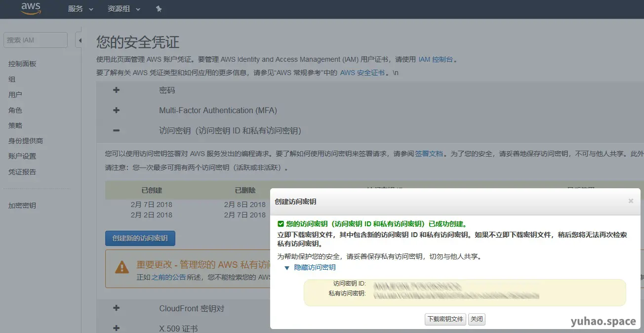This screenshot has width=644, height=333.
Task: Click the 搜索 IAM search field
Action: [x=35, y=40]
